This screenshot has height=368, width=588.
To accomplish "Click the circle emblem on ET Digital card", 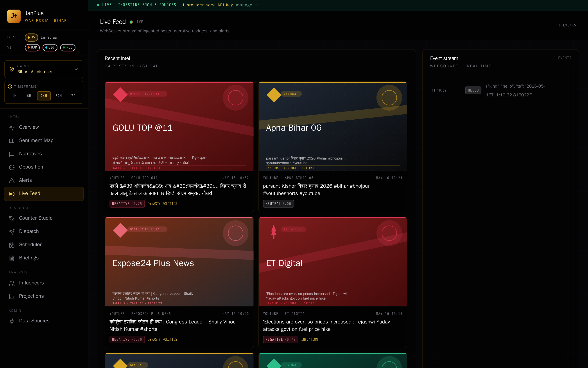I will [x=389, y=233].
